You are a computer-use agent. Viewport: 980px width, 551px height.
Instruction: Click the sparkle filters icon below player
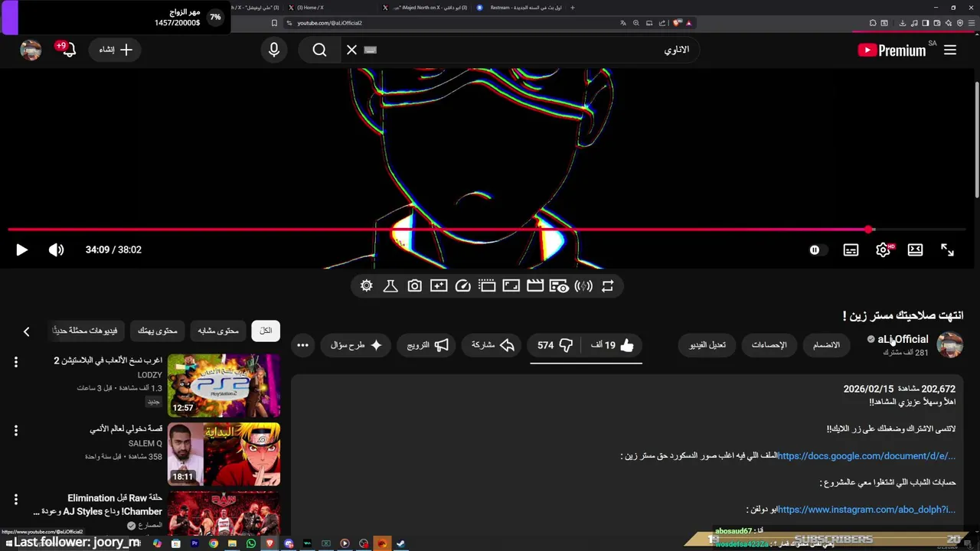(439, 285)
